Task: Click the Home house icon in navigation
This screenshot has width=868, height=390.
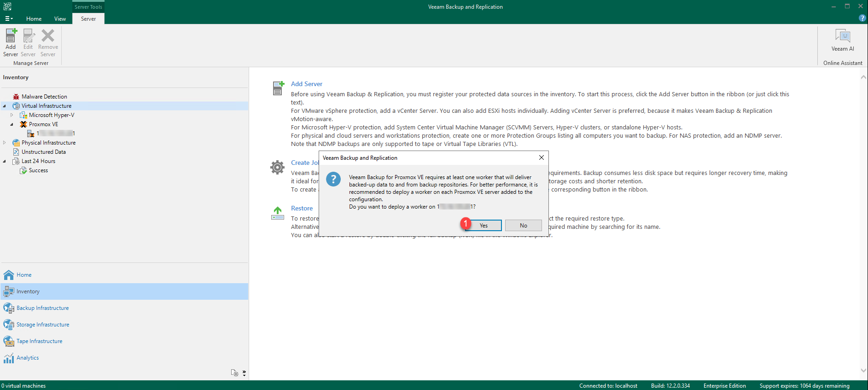Action: (x=9, y=275)
